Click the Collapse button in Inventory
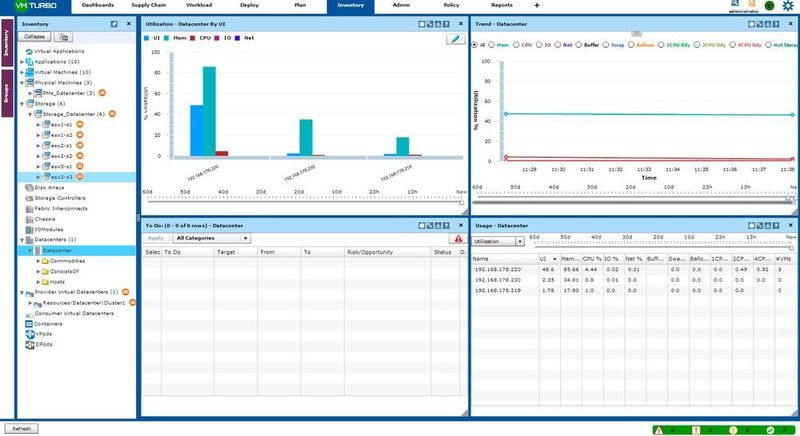Image resolution: width=800 pixels, height=436 pixels. (x=35, y=37)
